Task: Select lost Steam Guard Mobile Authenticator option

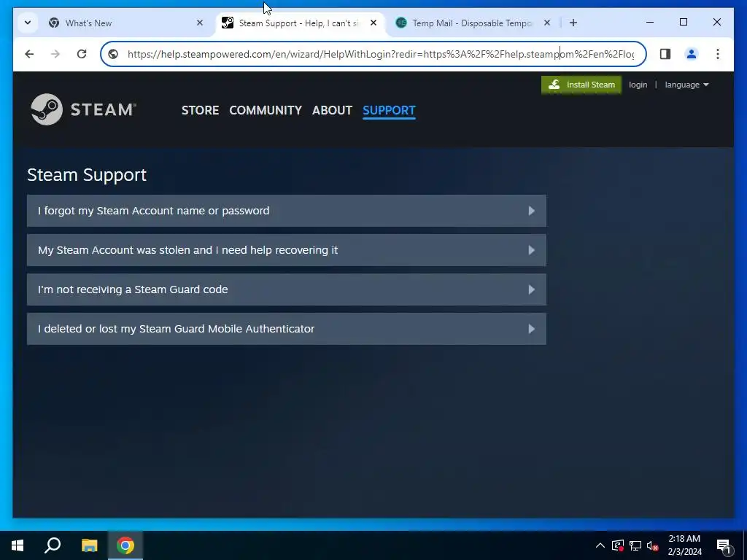Action: coord(286,329)
